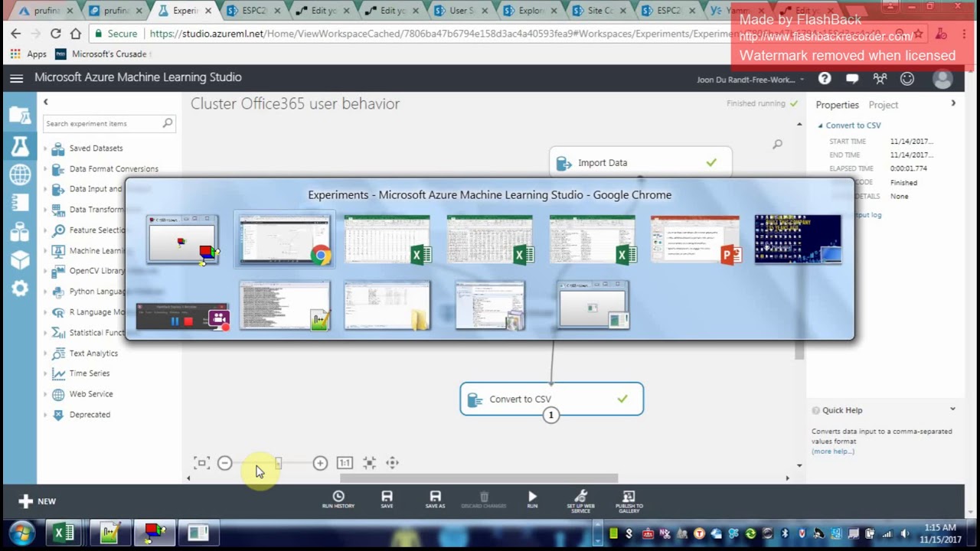
Task: Click Publish to Gallery
Action: (x=629, y=501)
